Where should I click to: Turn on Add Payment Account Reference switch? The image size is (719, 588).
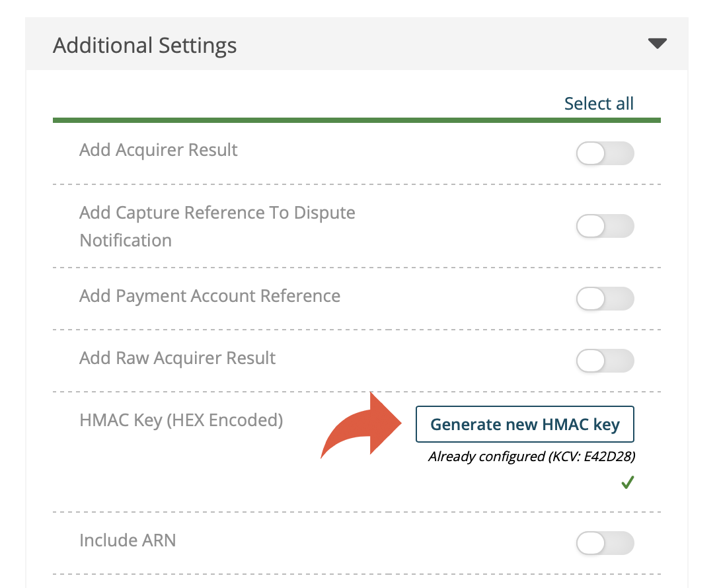coord(605,299)
